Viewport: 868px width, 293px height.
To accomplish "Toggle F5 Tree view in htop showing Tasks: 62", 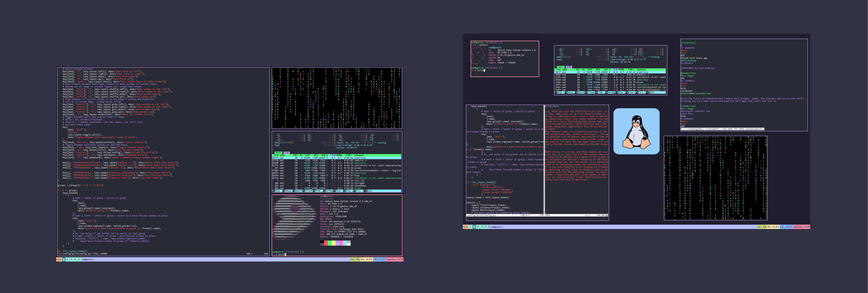I will 317,191.
